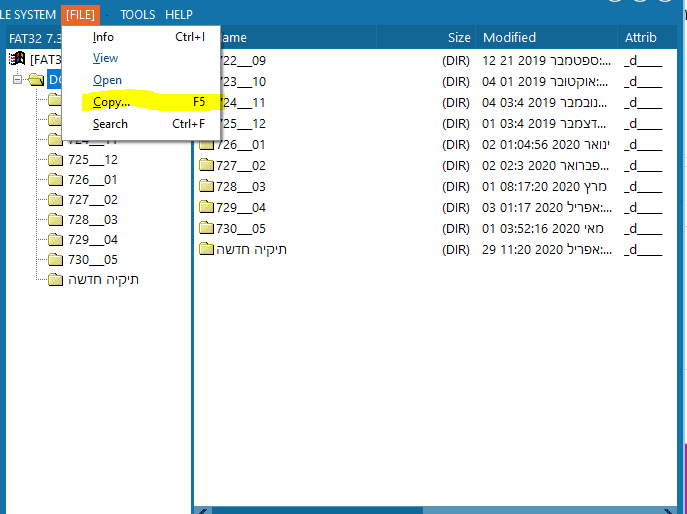Click the open folder icon beside the highlighted tree node
Image resolution: width=687 pixels, height=514 pixels.
[x=36, y=80]
